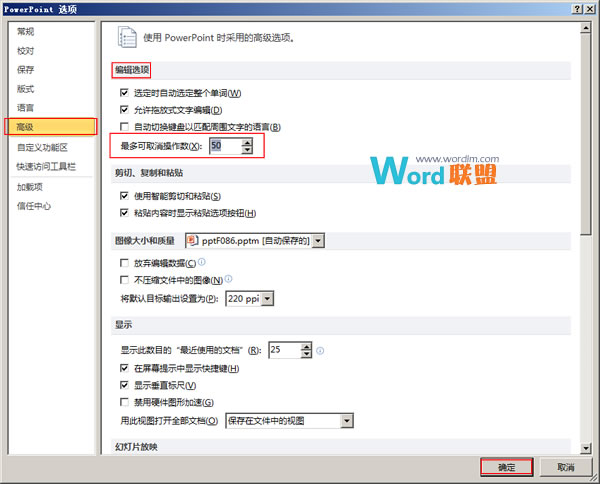Open the 保存 category

[x=26, y=70]
